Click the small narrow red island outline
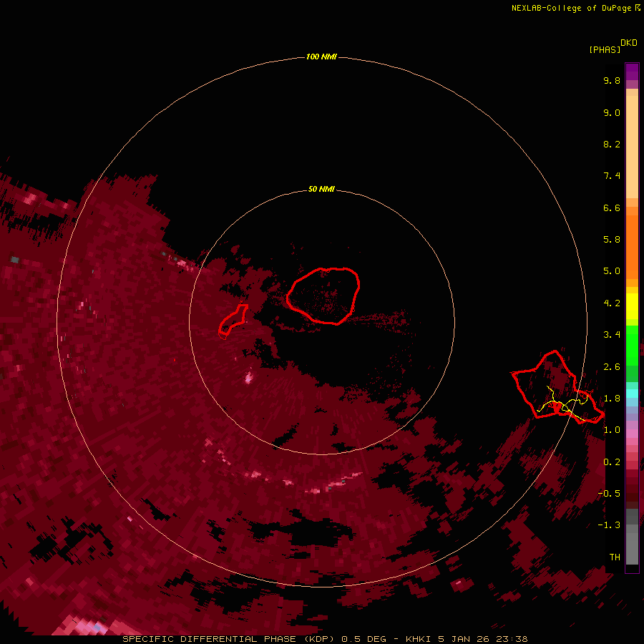Screen dimensions: 644x644 (233, 321)
